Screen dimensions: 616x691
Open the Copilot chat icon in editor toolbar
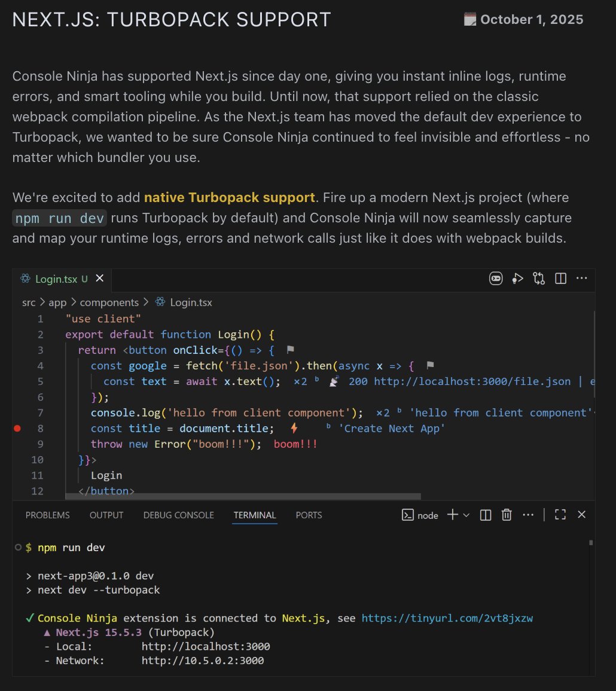tap(496, 279)
